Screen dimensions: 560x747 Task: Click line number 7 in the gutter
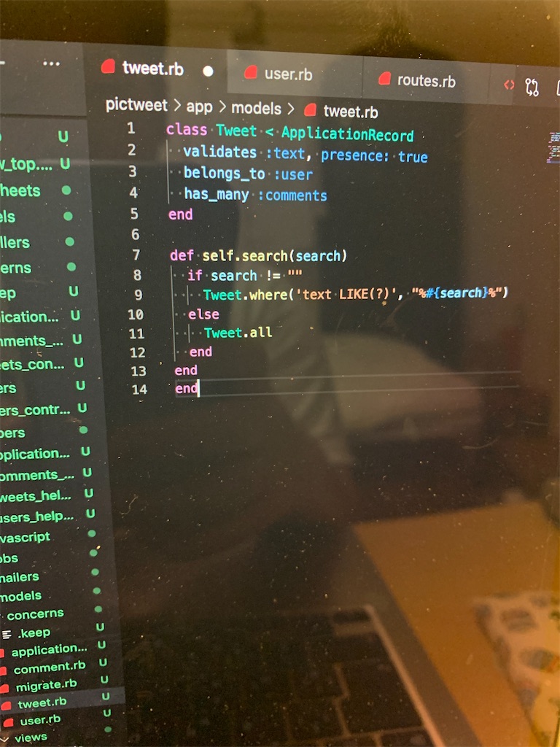tap(136, 255)
